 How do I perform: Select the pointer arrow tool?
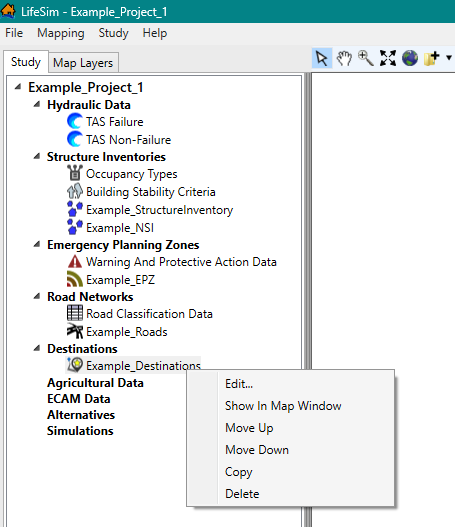322,58
